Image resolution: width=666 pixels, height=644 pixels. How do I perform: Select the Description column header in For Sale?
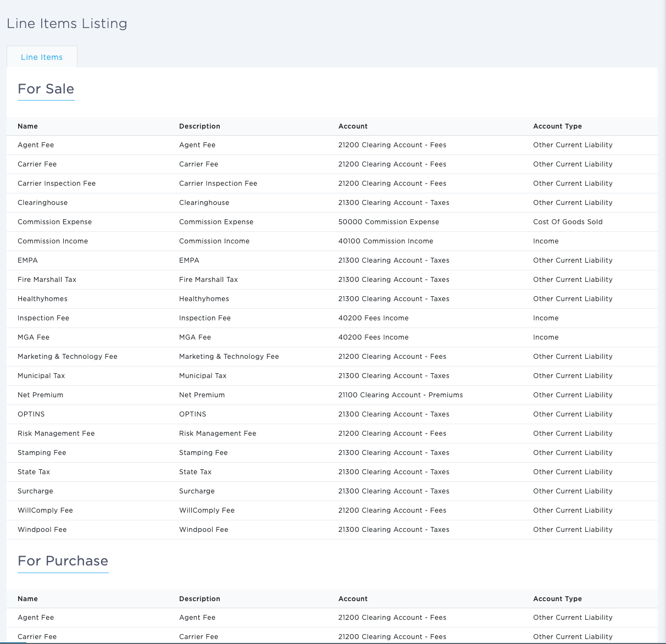[x=199, y=126]
